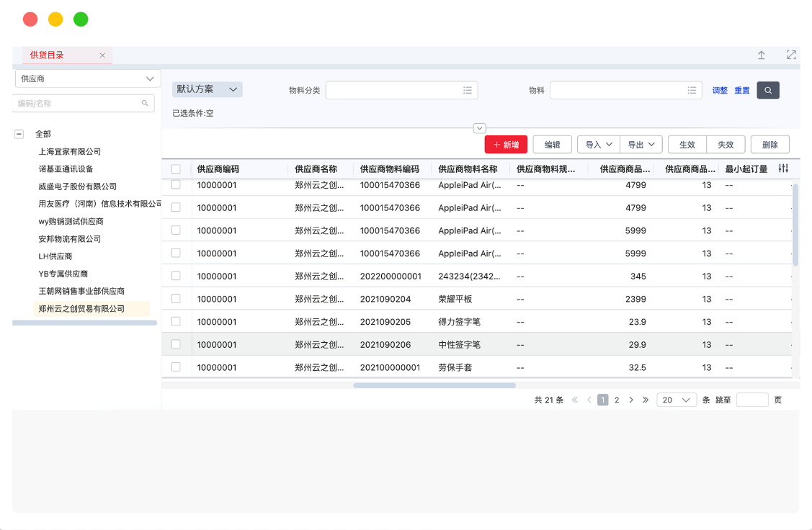Check the 中性签字笔 row
The image size is (812, 530).
point(176,344)
